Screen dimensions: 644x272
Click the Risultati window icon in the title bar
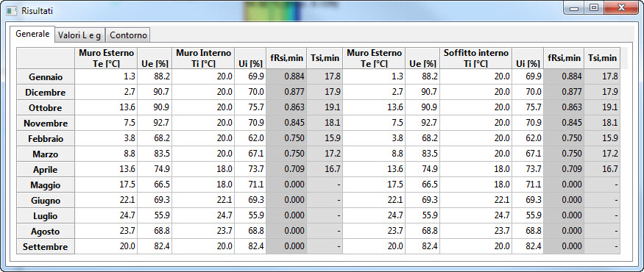[12, 10]
